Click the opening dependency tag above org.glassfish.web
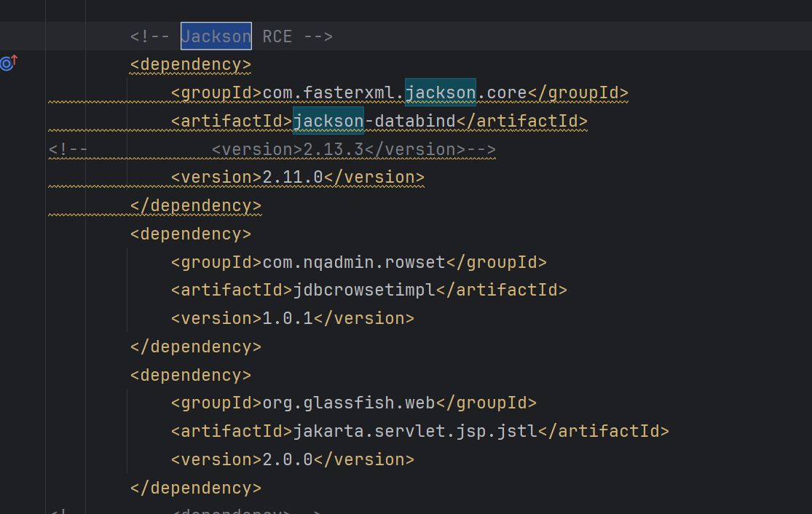 pos(191,376)
